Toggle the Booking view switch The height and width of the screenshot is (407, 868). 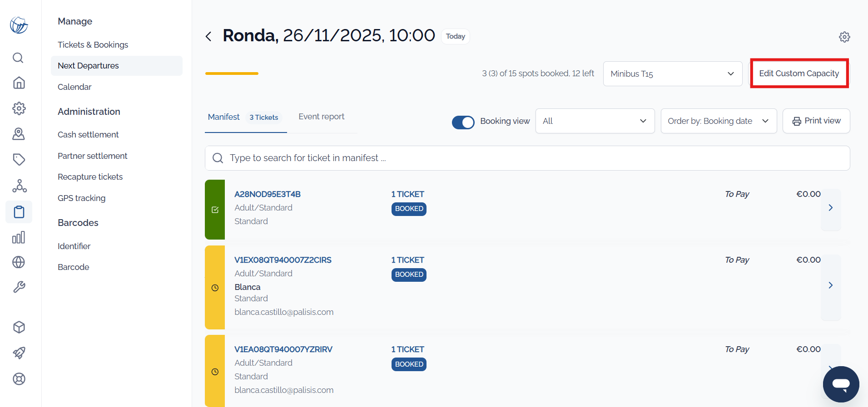click(463, 122)
